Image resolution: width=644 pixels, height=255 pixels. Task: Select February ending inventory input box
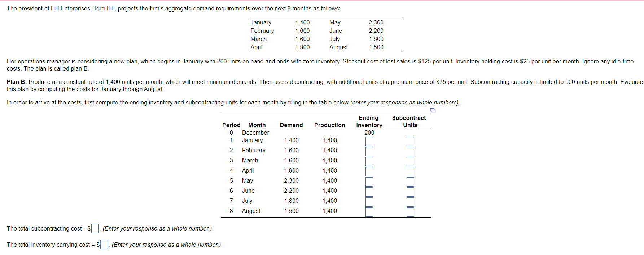[x=369, y=152]
